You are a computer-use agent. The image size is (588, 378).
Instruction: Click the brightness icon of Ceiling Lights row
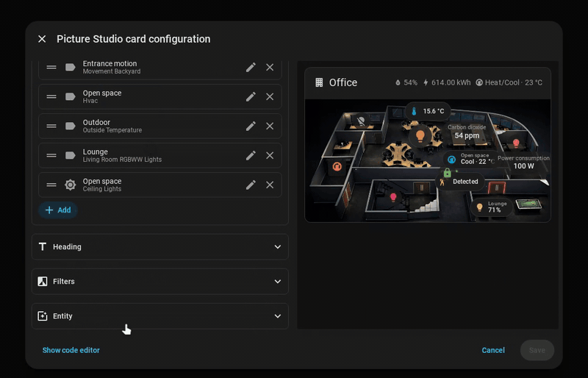coord(70,185)
